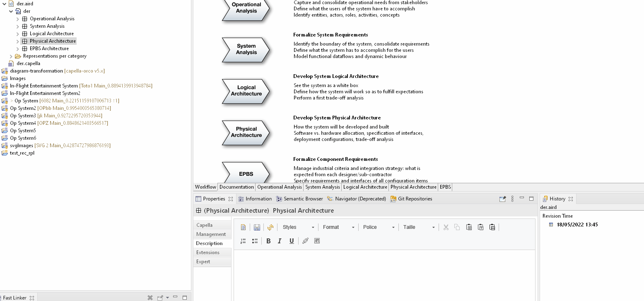Image resolution: width=644 pixels, height=301 pixels.
Task: Toggle underline formatting in the description editor
Action: 292,241
